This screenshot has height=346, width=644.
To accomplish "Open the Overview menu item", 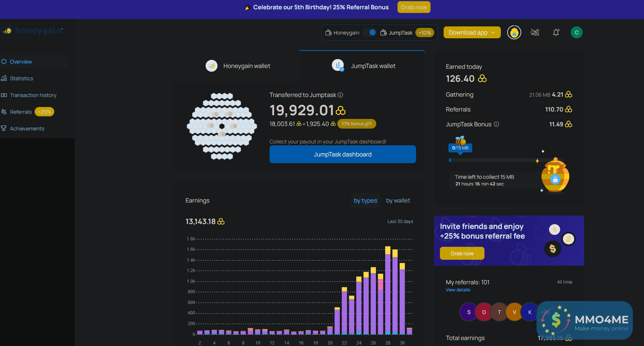I will (34, 62).
